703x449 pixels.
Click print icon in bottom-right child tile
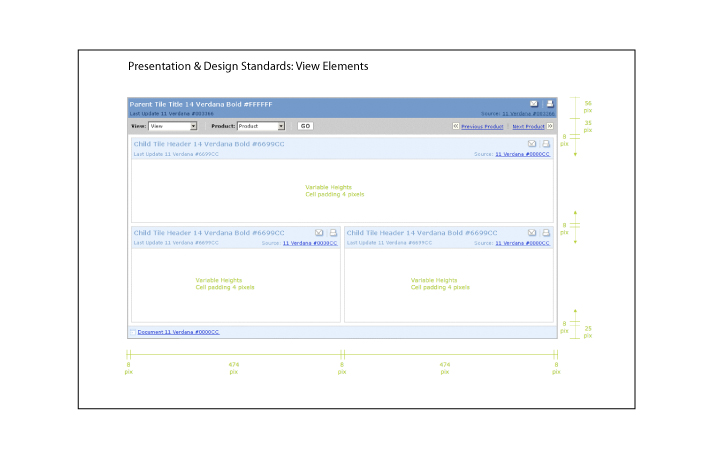click(x=546, y=233)
